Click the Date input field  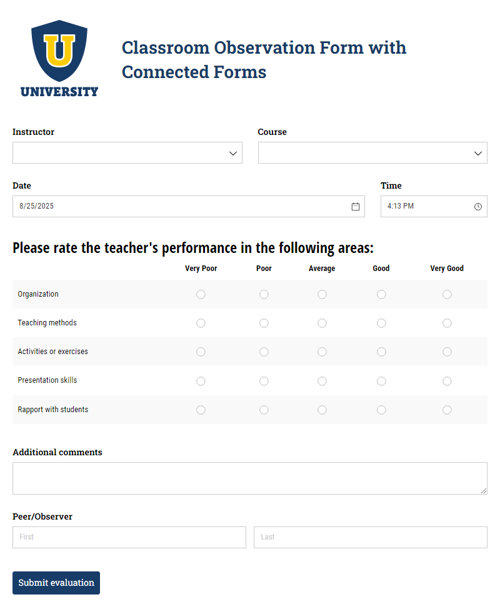coord(188,206)
